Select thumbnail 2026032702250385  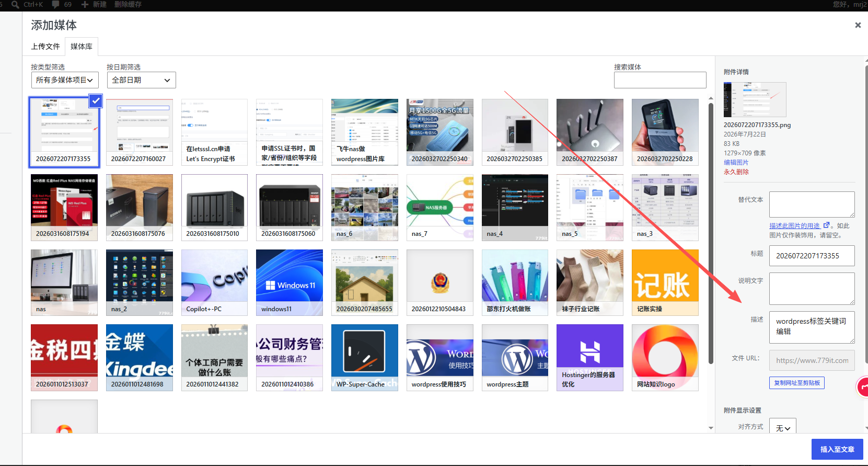[x=515, y=132]
